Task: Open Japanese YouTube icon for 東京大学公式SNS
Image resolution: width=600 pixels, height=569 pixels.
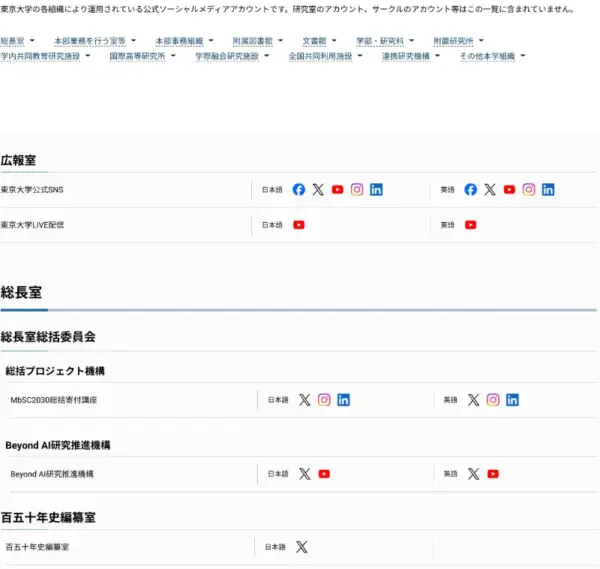Action: point(338,189)
